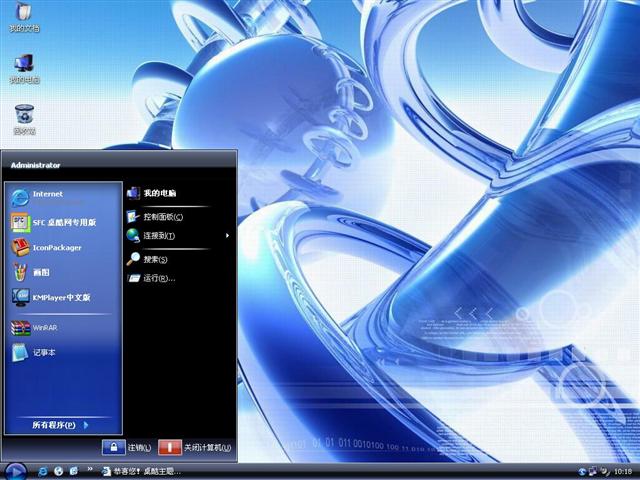Start KMPlayer中文版
This screenshot has height=480, width=640.
60,297
